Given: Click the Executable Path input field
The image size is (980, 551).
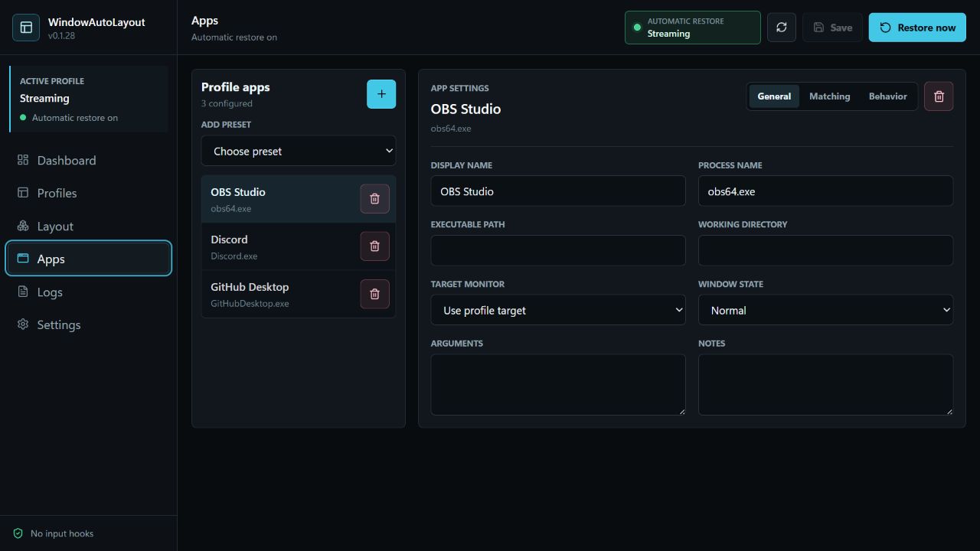Looking at the screenshot, I should pos(558,250).
